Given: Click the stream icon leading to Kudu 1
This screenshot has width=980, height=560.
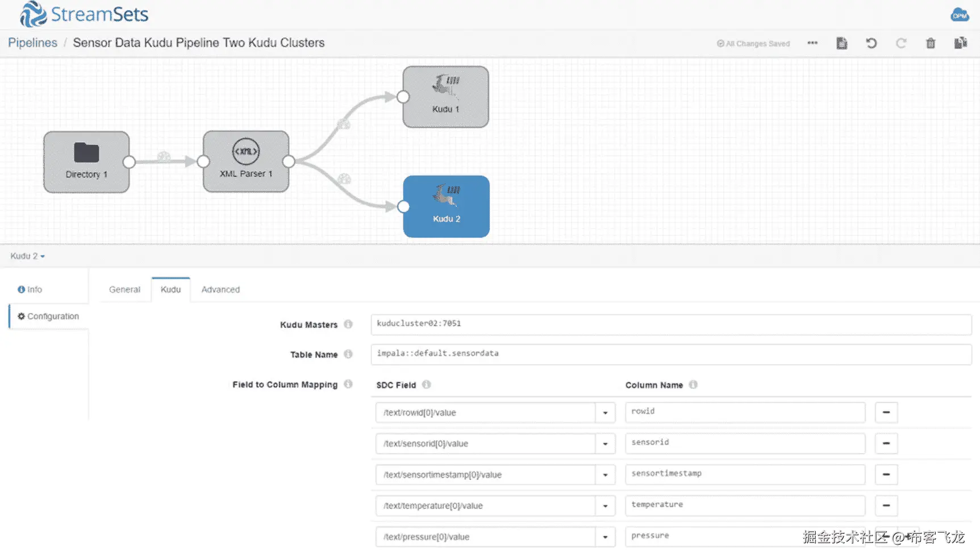Looking at the screenshot, I should coord(344,124).
